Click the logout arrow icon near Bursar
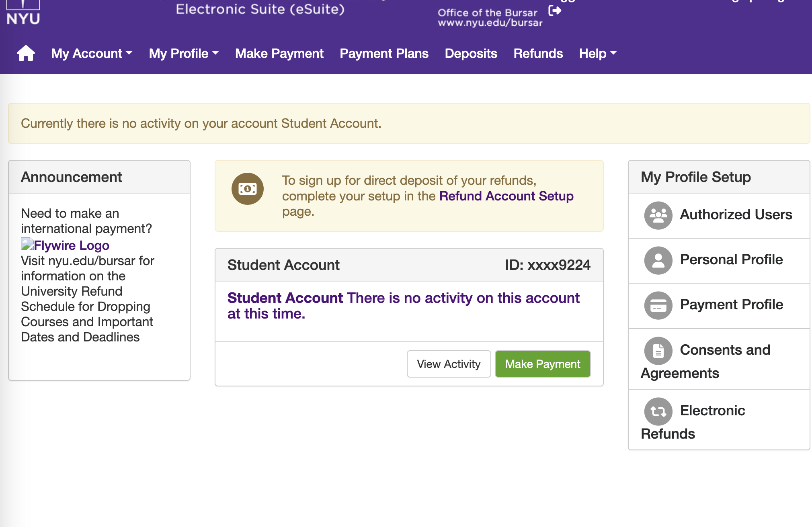 click(x=555, y=10)
